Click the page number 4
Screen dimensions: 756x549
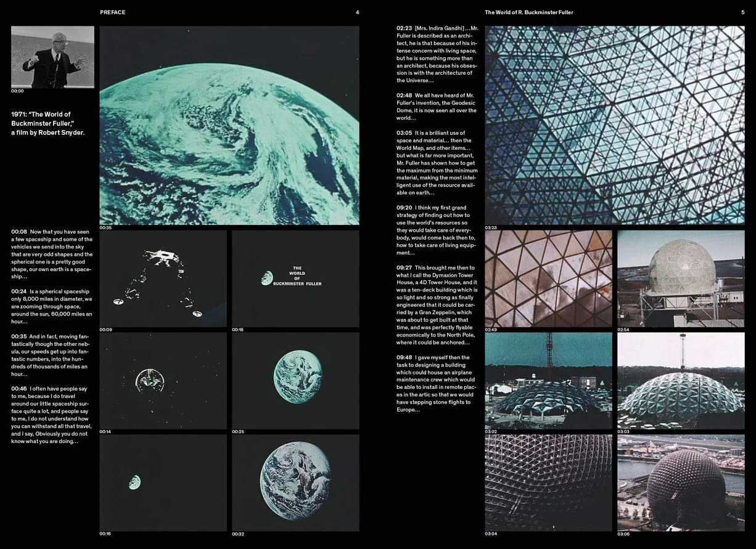point(357,12)
